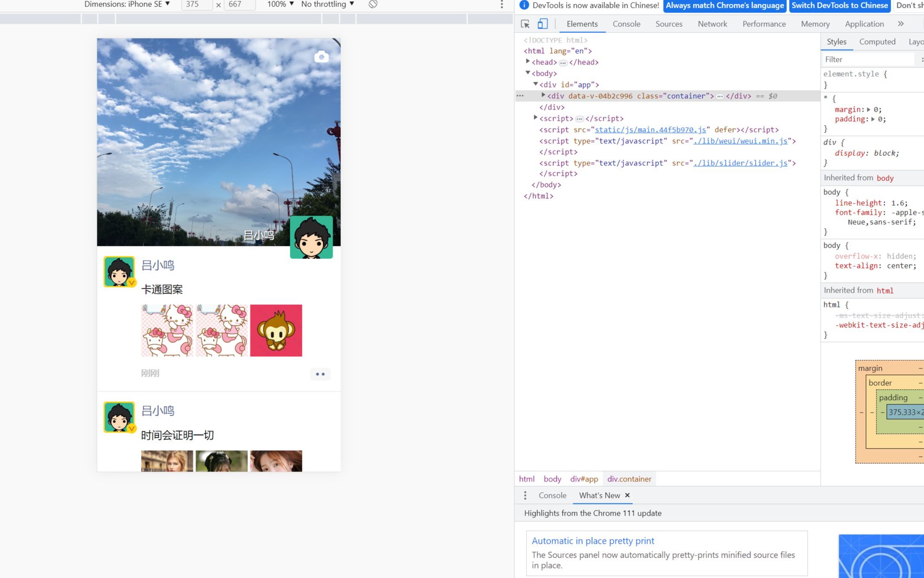The width and height of the screenshot is (924, 578).
Task: Switch to the Elements tab
Action: pyautogui.click(x=582, y=24)
